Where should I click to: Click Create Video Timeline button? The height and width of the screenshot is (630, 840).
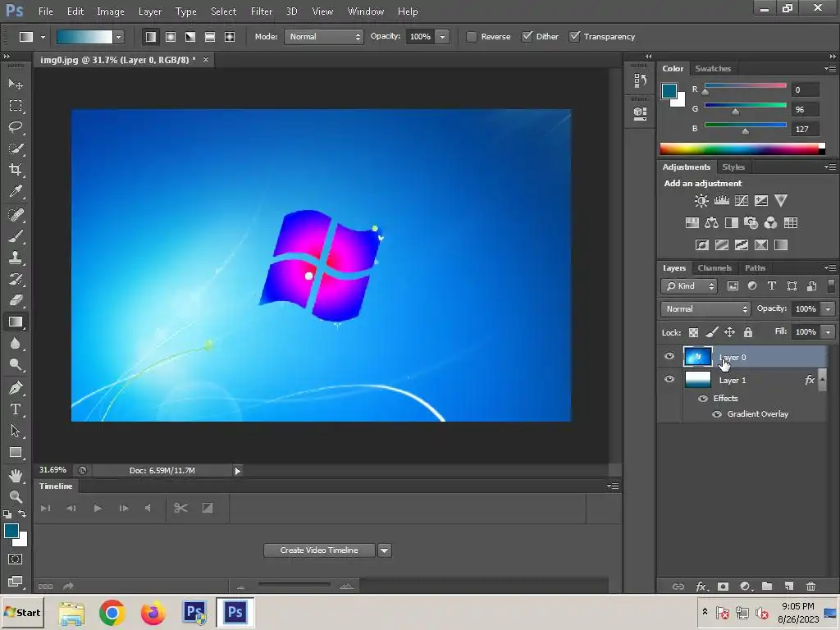pos(319,550)
